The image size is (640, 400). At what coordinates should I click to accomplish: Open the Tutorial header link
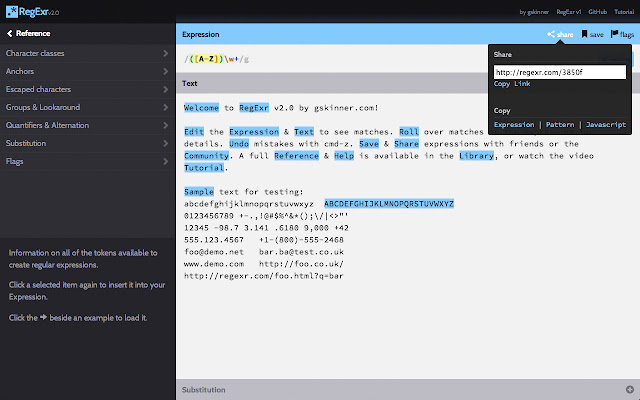pyautogui.click(x=624, y=12)
